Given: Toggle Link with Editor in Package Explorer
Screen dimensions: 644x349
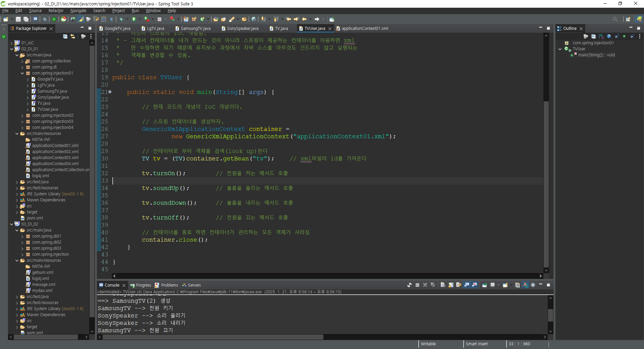Looking at the screenshot, I should point(73,36).
